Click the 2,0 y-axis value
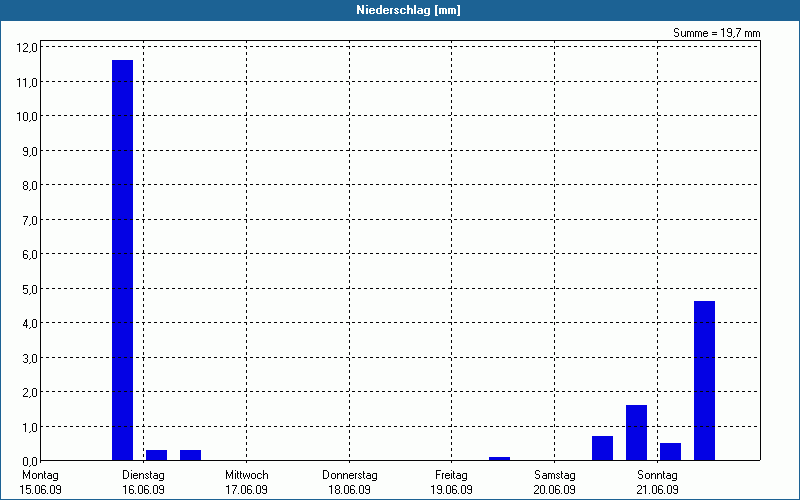The height and width of the screenshot is (500, 800). pos(29,392)
